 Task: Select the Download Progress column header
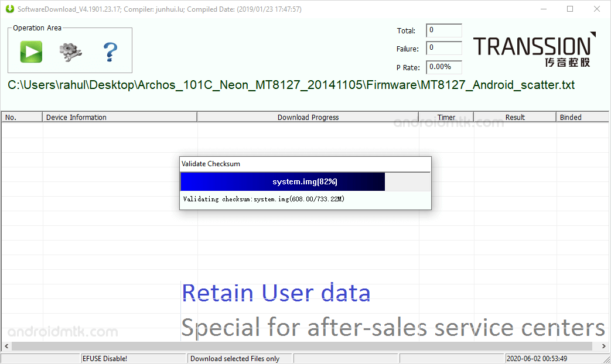pos(308,116)
